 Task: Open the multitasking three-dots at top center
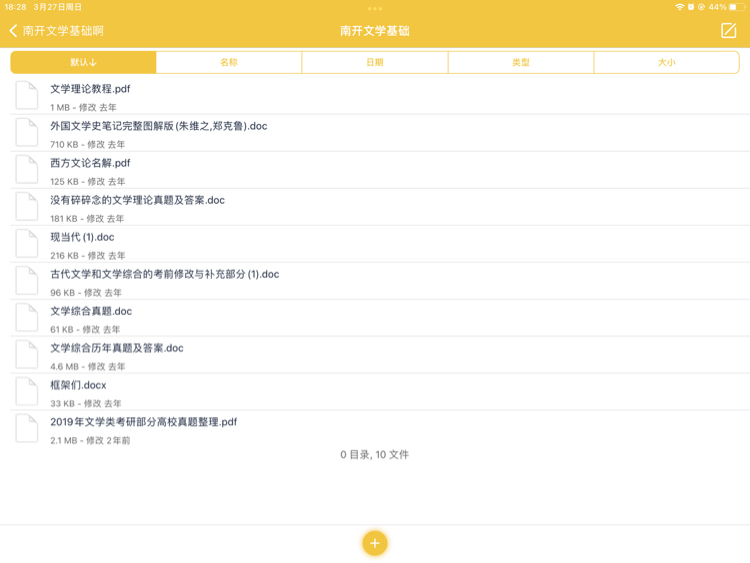[x=375, y=9]
